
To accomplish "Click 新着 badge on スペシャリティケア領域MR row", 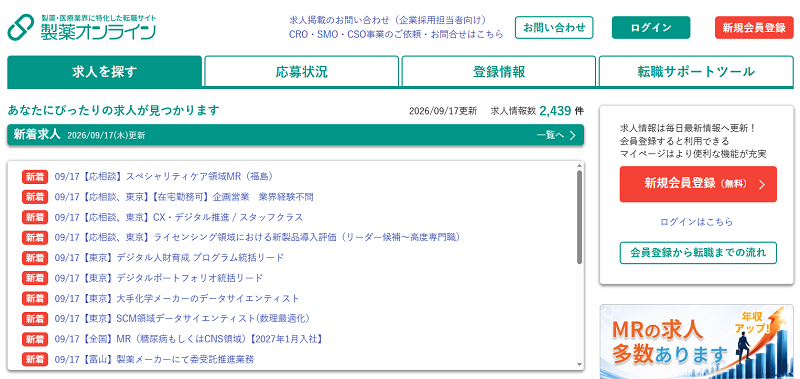I will click(x=35, y=176).
